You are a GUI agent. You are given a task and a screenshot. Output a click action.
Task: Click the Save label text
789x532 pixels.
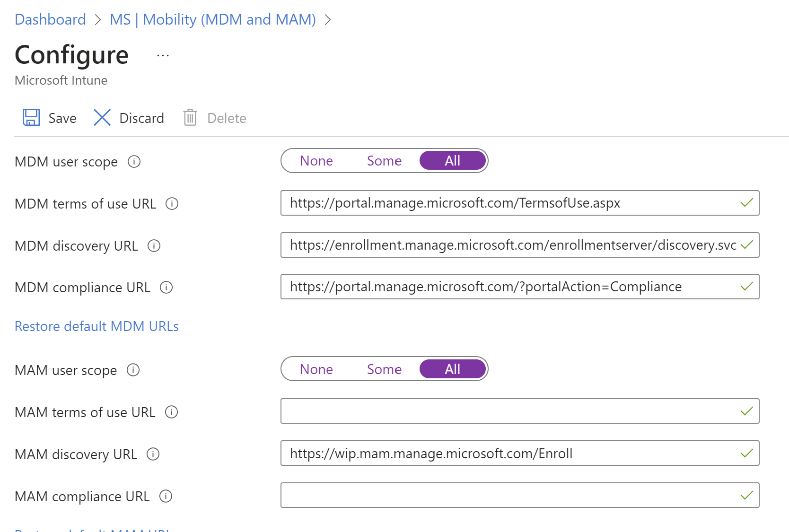(x=62, y=118)
